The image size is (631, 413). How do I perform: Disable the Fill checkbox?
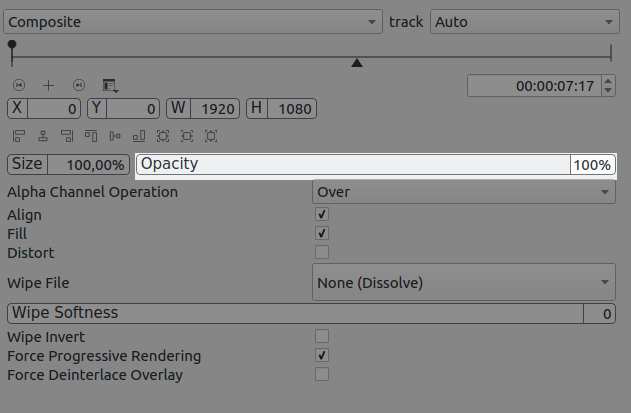tap(322, 233)
